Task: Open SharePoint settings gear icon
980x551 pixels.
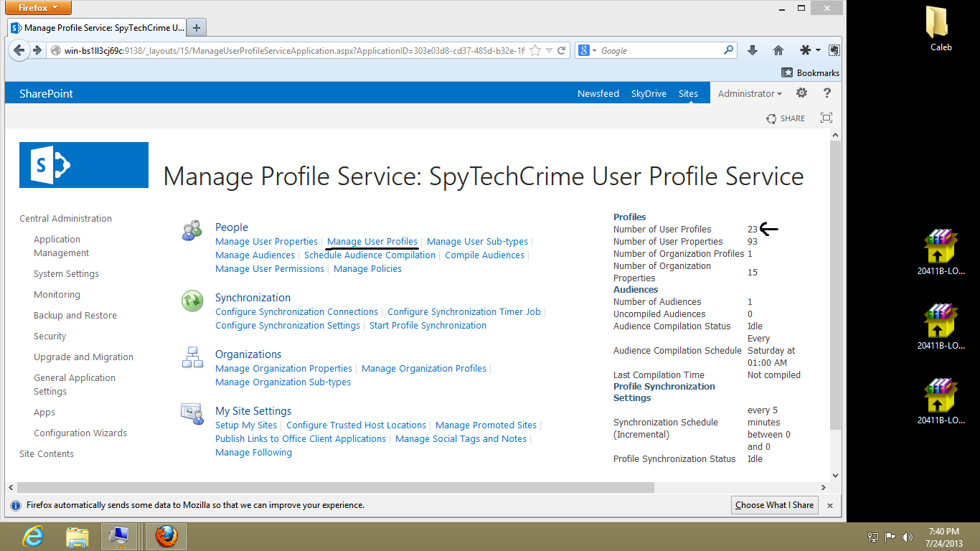Action: pyautogui.click(x=802, y=93)
